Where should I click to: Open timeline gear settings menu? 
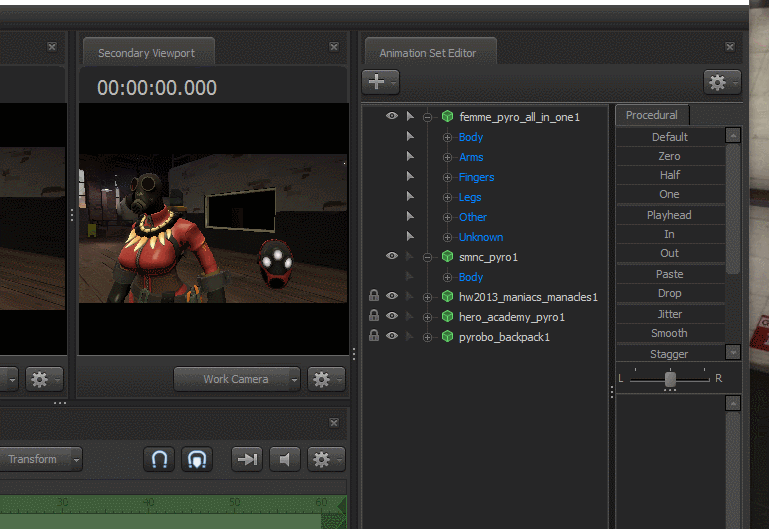click(x=326, y=459)
